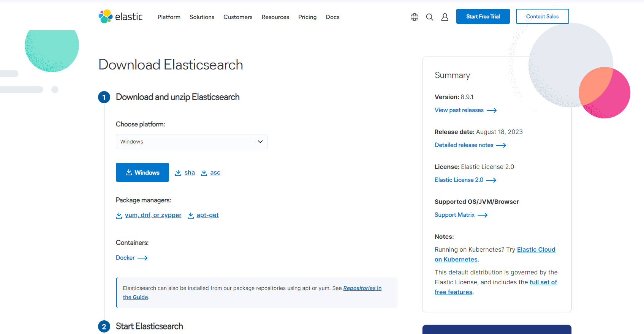
Task: Open the user account icon
Action: pyautogui.click(x=445, y=17)
